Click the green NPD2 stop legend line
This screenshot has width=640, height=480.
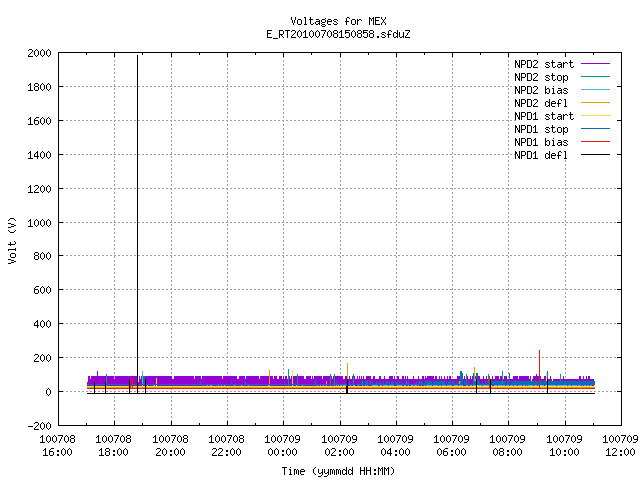pyautogui.click(x=595, y=76)
